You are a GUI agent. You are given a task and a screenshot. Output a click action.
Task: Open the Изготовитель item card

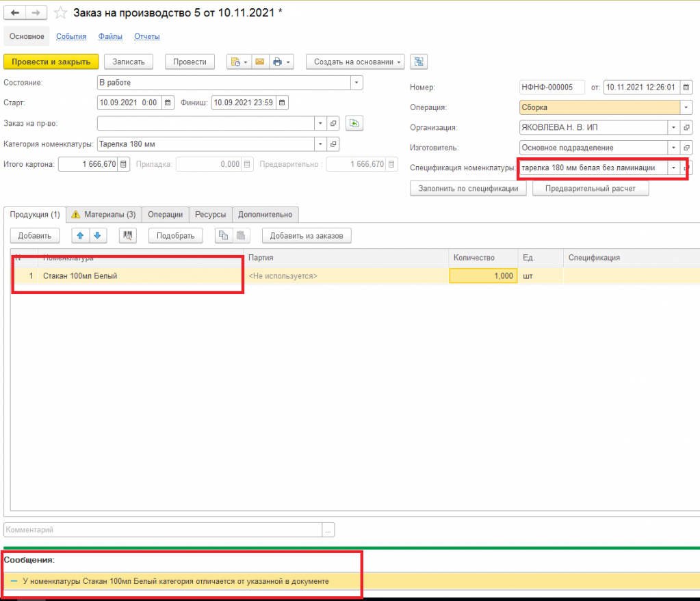tap(686, 148)
